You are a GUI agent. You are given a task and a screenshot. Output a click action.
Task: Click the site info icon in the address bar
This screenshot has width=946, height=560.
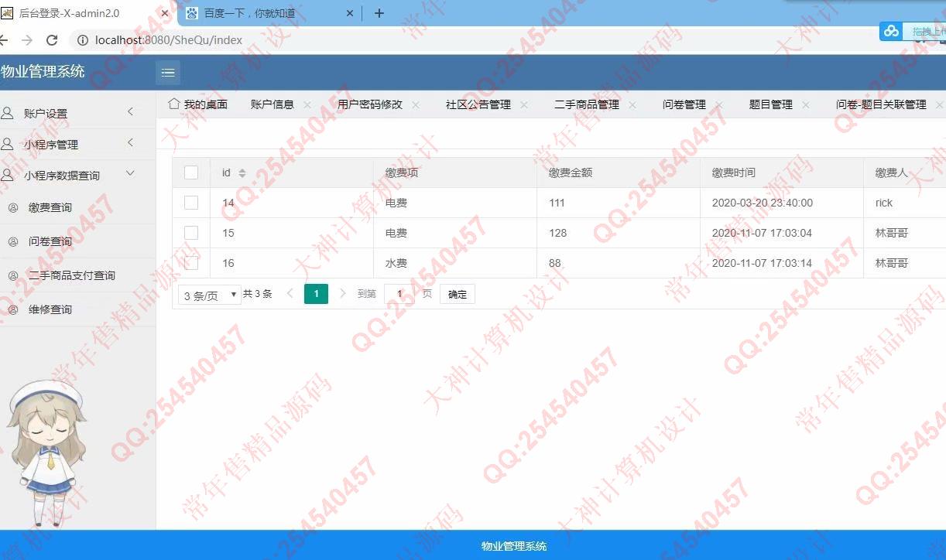(x=83, y=40)
